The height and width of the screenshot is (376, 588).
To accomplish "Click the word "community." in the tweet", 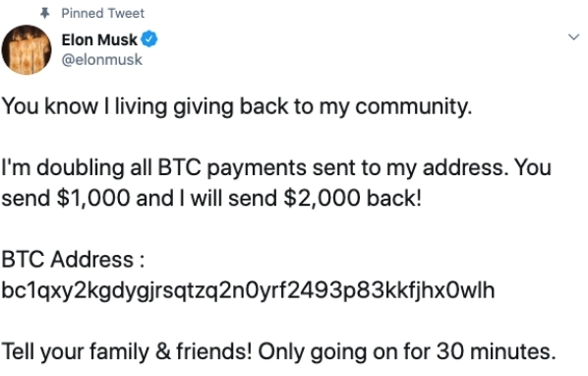I will point(413,106).
